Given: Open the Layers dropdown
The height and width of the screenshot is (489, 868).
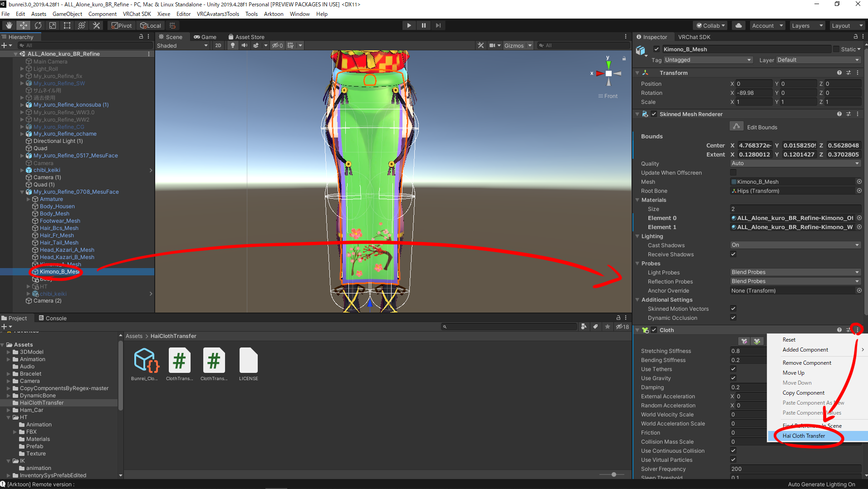Looking at the screenshot, I should (x=807, y=25).
